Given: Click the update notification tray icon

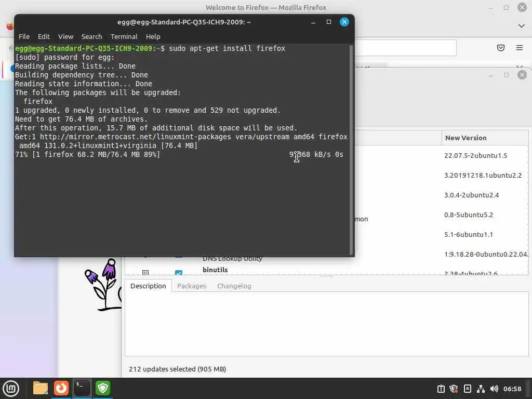Looking at the screenshot, I should 441,389.
